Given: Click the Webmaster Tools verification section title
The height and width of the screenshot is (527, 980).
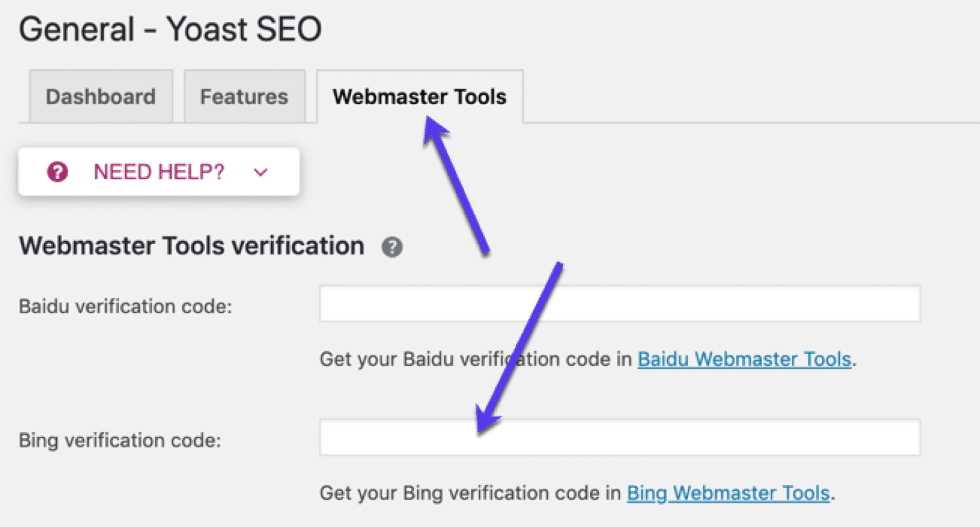Looking at the screenshot, I should [x=191, y=246].
